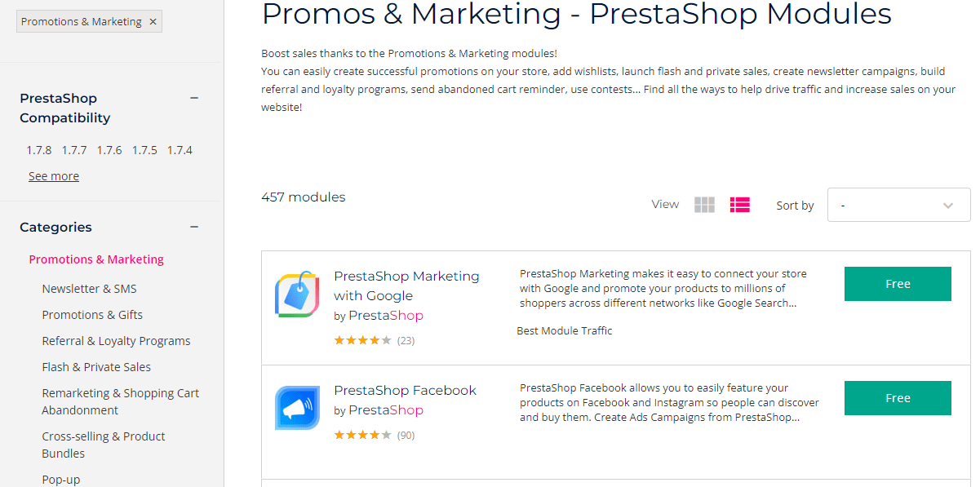Filter by PrestaShop version 1.7.4
The height and width of the screenshot is (487, 980).
(x=180, y=150)
